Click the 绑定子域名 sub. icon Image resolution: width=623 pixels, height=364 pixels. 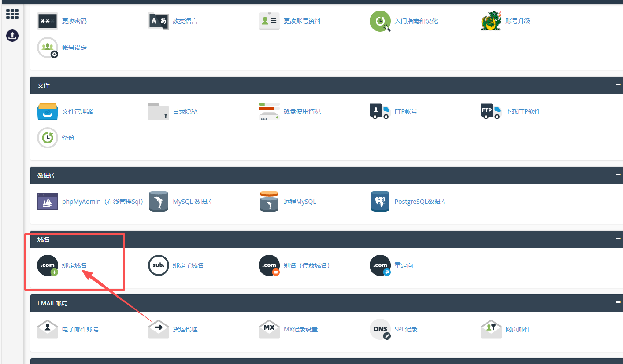click(x=159, y=265)
